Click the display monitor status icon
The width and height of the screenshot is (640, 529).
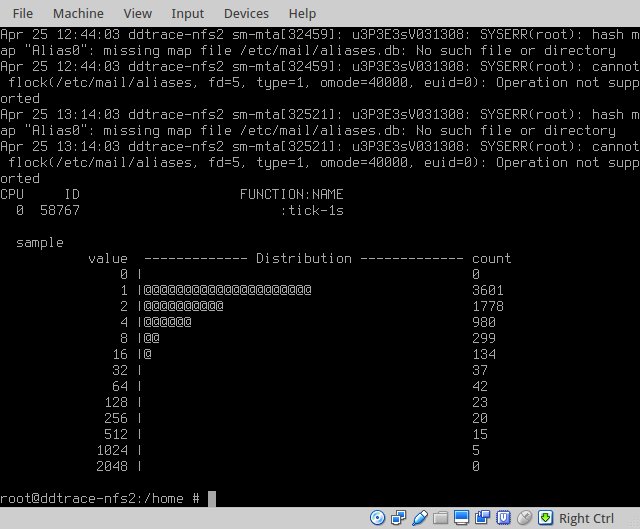click(x=462, y=518)
